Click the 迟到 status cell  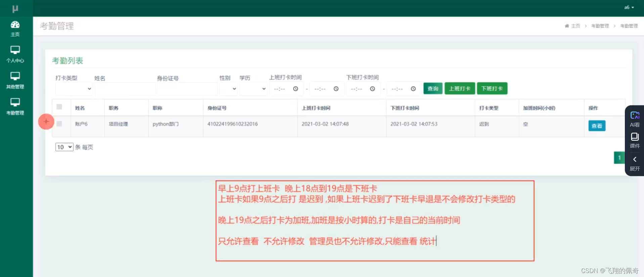(484, 124)
